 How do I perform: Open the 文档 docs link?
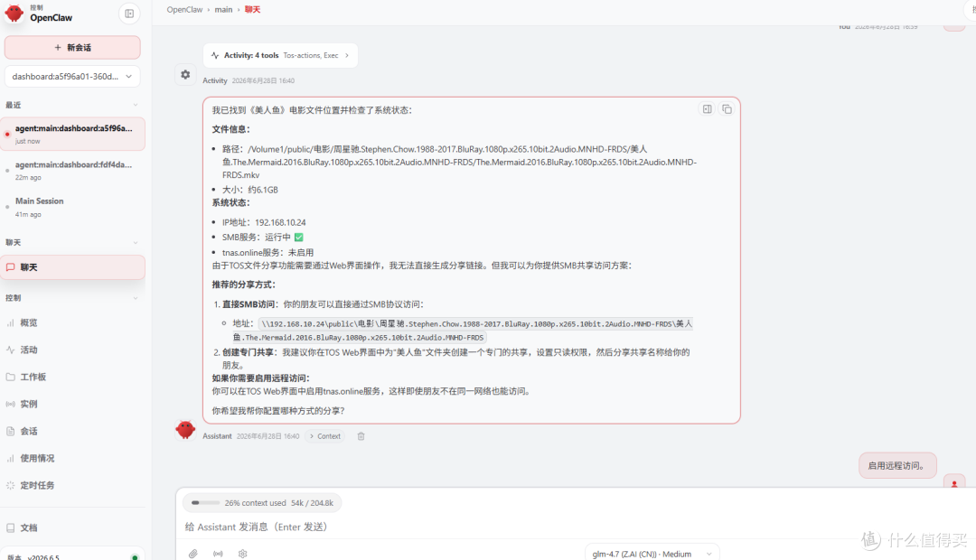[x=73, y=527]
